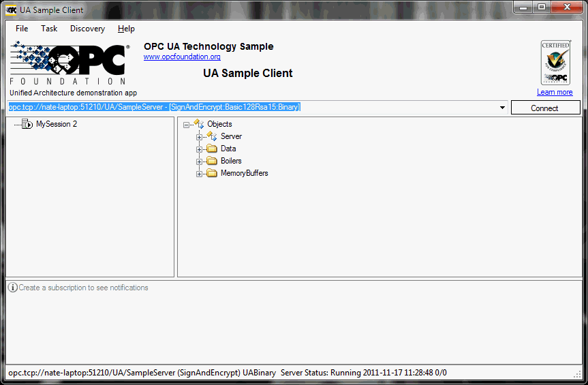
Task: Click the OPC Certified compliance logo
Action: (x=556, y=63)
